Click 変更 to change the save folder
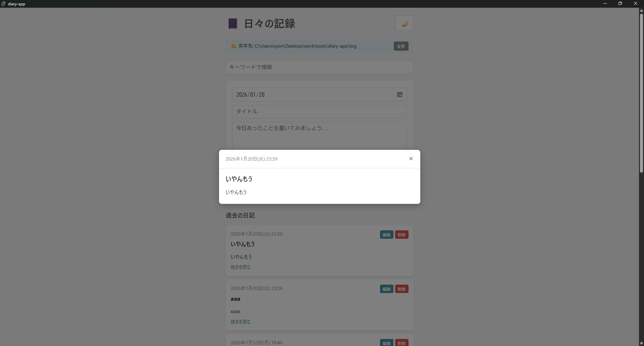 click(x=401, y=46)
